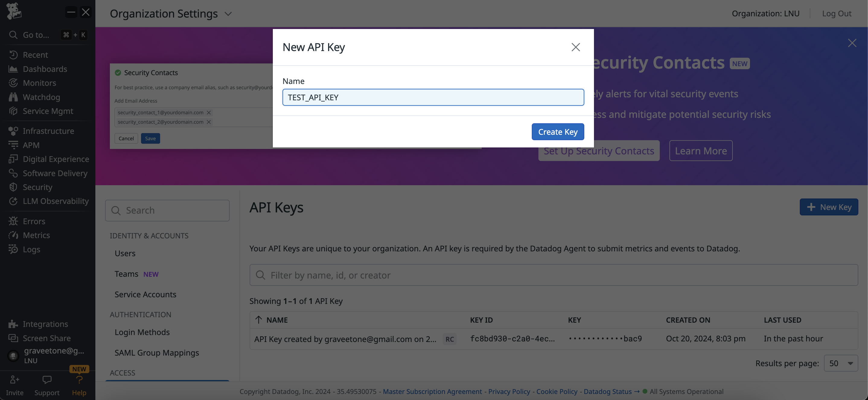Open the Watchdog binoculars icon

tap(13, 97)
